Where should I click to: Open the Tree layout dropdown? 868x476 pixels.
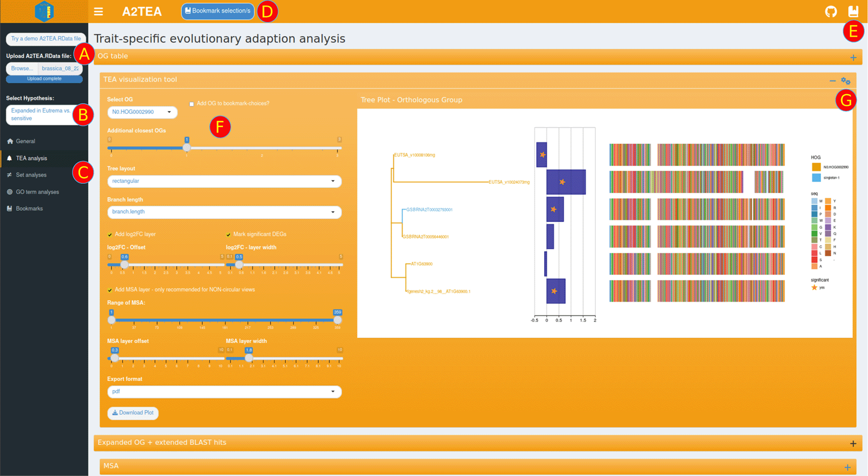click(224, 181)
